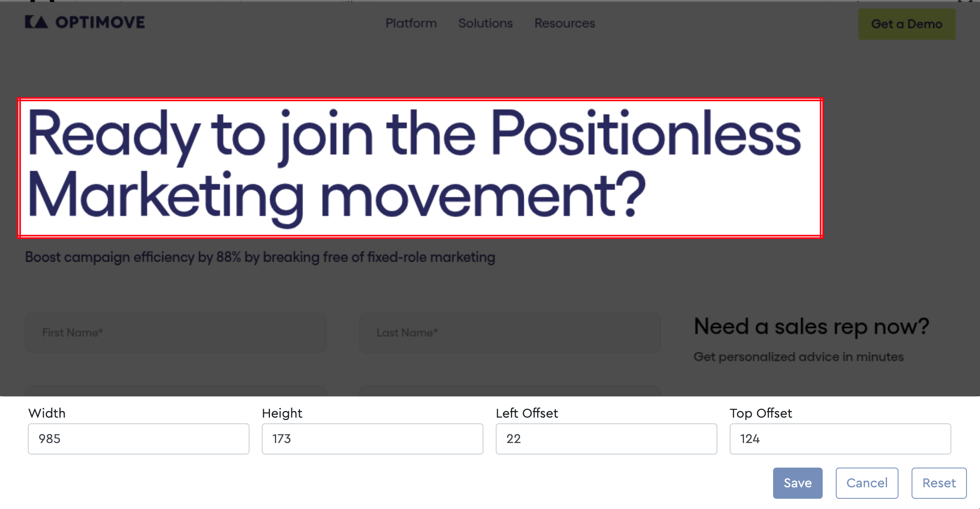Click the Get a Demo button

pyautogui.click(x=907, y=24)
